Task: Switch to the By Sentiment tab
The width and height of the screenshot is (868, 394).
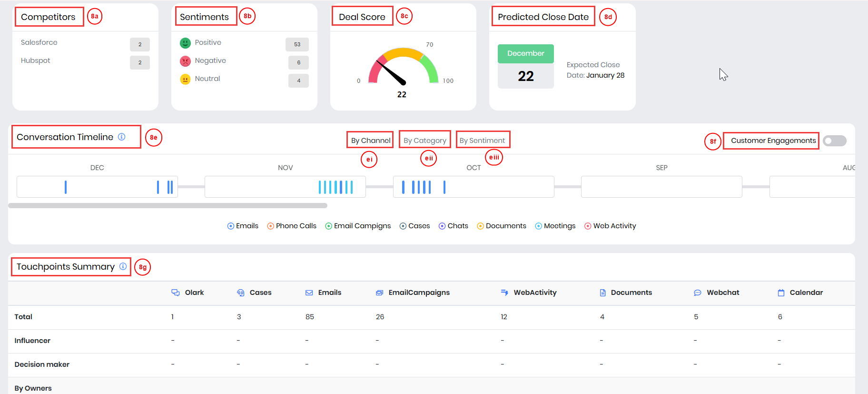Action: (x=482, y=141)
